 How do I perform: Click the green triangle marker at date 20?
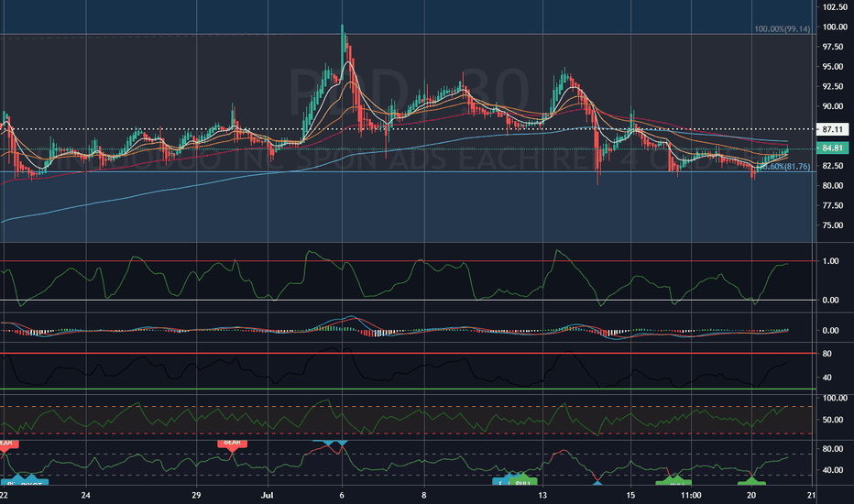pyautogui.click(x=751, y=480)
